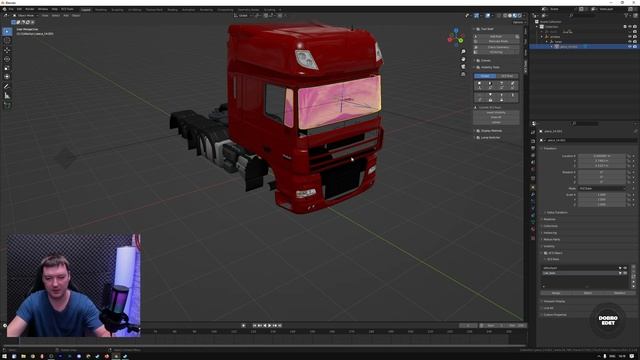
Task: Click the View All button
Action: coord(496,118)
